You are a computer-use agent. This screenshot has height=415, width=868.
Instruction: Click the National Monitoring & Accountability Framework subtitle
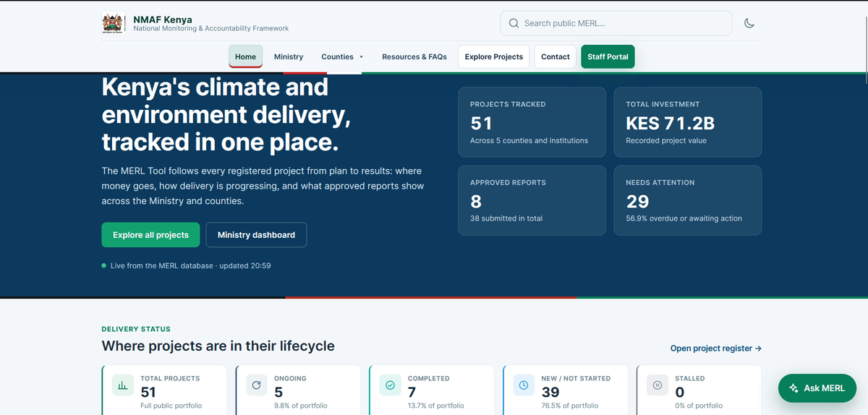coord(211,29)
